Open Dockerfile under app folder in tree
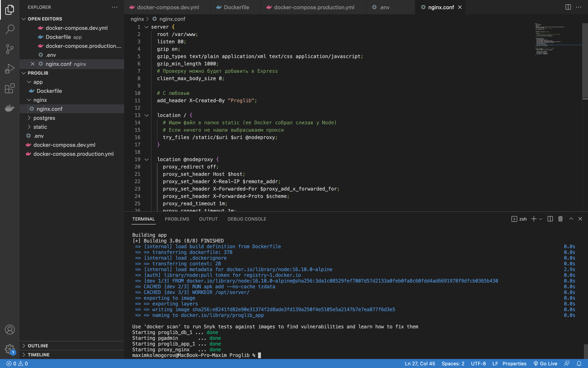 pos(72,91)
